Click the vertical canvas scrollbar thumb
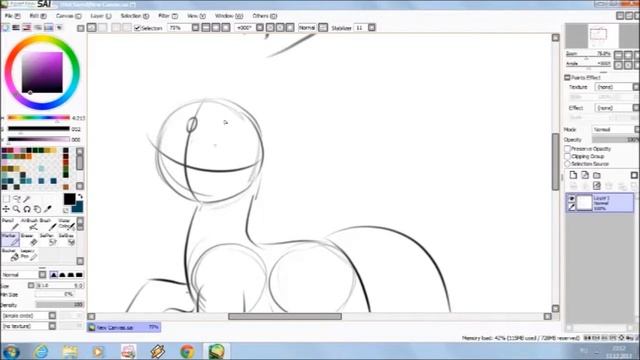Viewport: 640px width, 360px height. [x=556, y=162]
